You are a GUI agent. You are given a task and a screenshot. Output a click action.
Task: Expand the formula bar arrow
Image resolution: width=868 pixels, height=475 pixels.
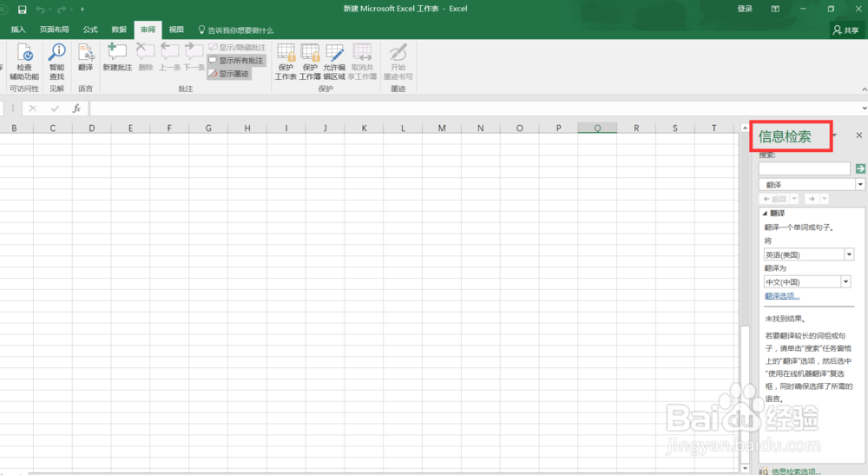click(x=865, y=109)
